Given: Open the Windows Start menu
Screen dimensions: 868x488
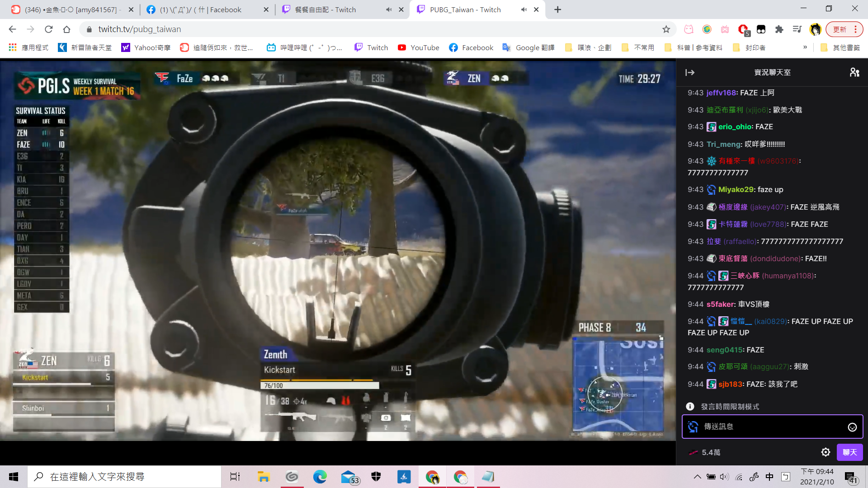Looking at the screenshot, I should (x=14, y=477).
